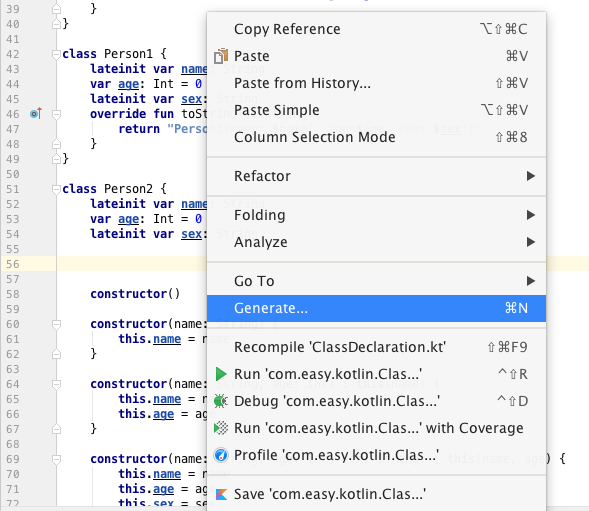Select Paste from History...
The width and height of the screenshot is (589, 511).
click(x=376, y=83)
